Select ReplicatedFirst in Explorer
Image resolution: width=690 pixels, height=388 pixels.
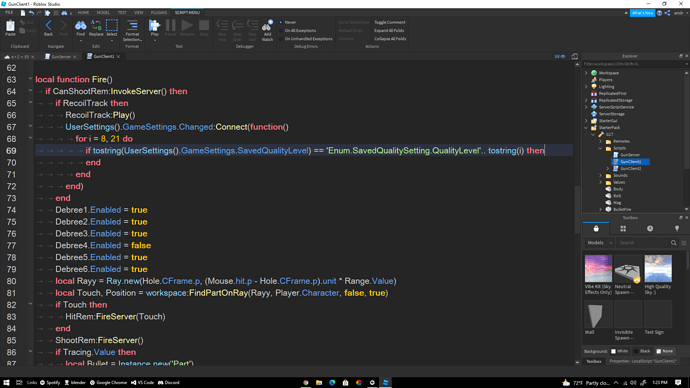coord(612,93)
